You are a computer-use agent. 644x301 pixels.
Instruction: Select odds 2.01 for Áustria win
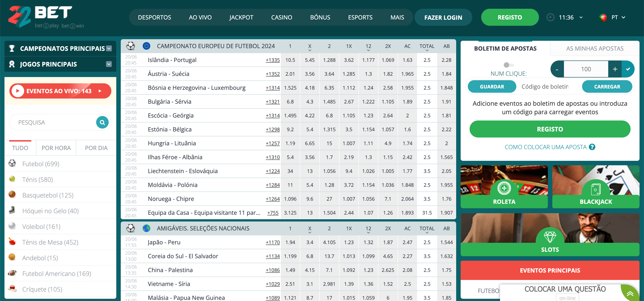pos(290,74)
